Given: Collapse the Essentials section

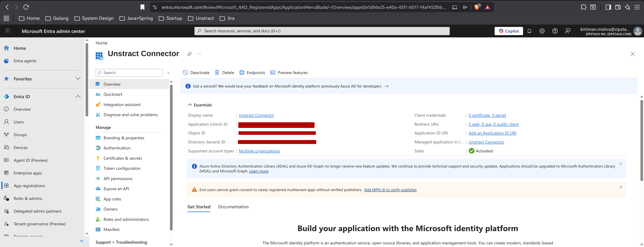Looking at the screenshot, I should 190,105.
